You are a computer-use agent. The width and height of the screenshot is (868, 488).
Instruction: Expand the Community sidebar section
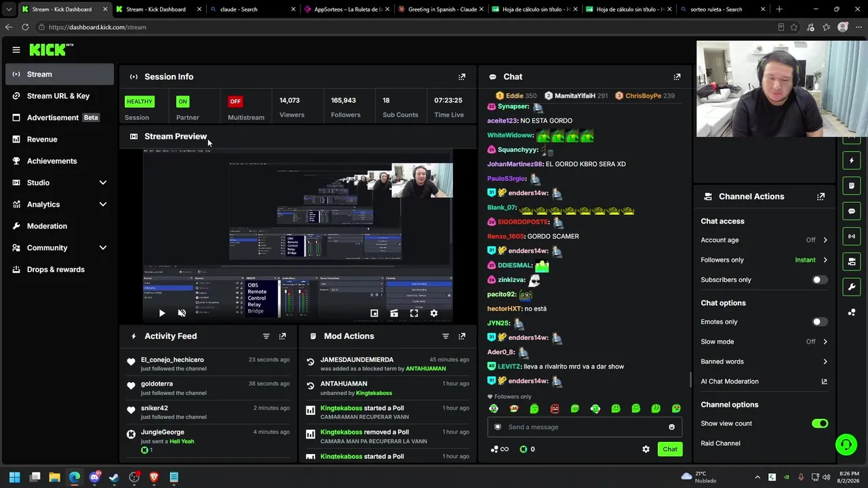[x=60, y=247]
